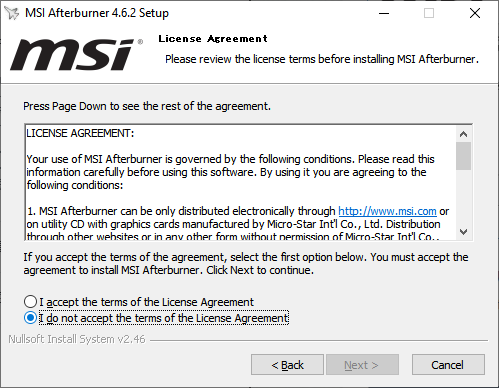Image resolution: width=499 pixels, height=388 pixels.
Task: Open the http://www.msi.com link
Action: click(387, 211)
